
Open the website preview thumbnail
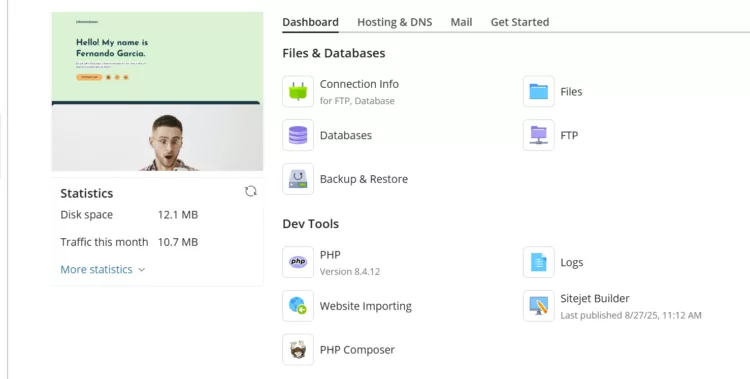click(157, 91)
